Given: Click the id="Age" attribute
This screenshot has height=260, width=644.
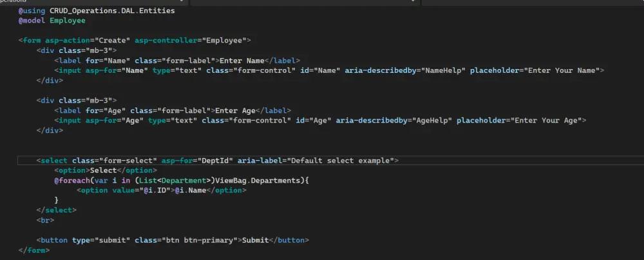Looking at the screenshot, I should [x=314, y=120].
